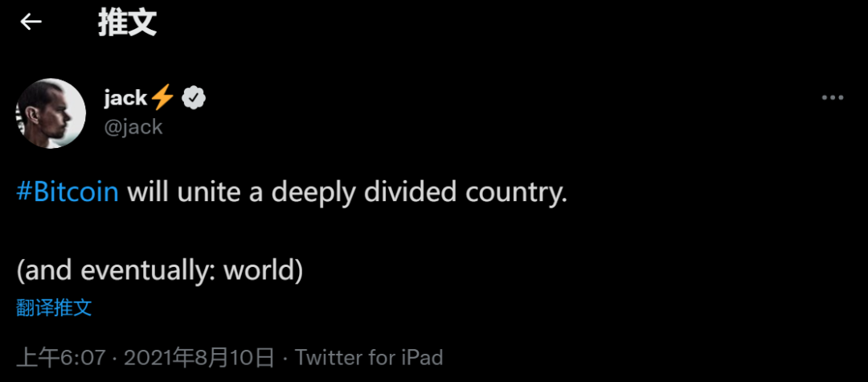Click the 翻译推文 translate link
This screenshot has height=382, width=868.
pos(54,308)
